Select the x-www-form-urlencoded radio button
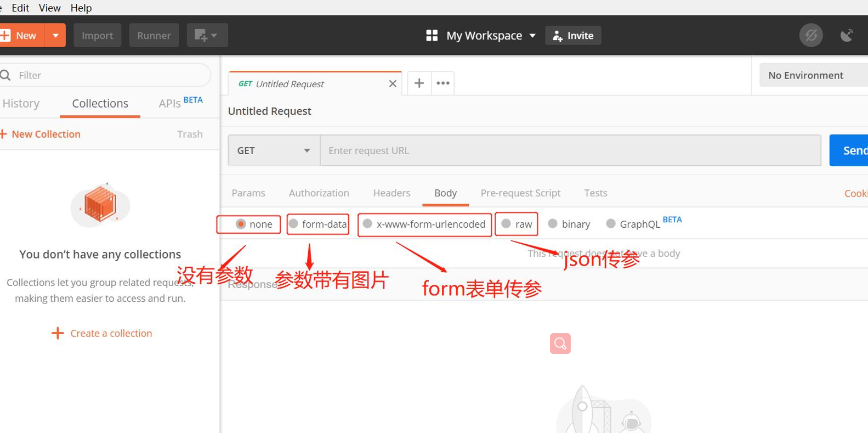The width and height of the screenshot is (868, 433). click(367, 223)
